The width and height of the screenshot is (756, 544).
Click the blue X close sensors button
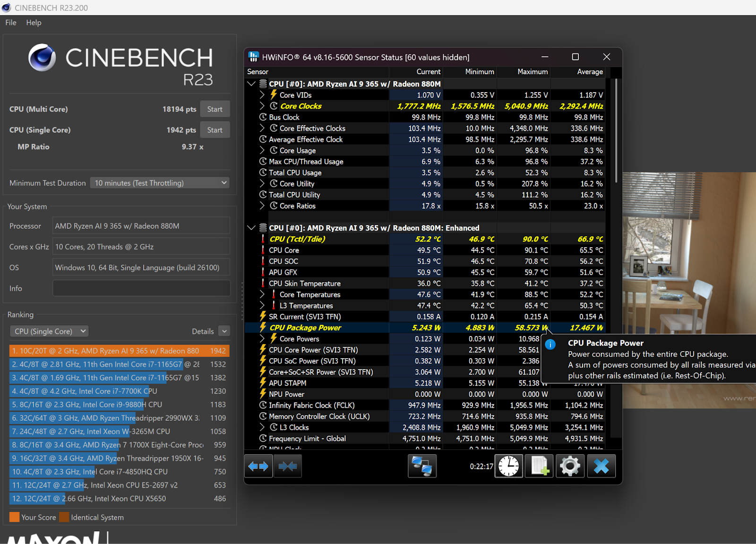(x=601, y=466)
